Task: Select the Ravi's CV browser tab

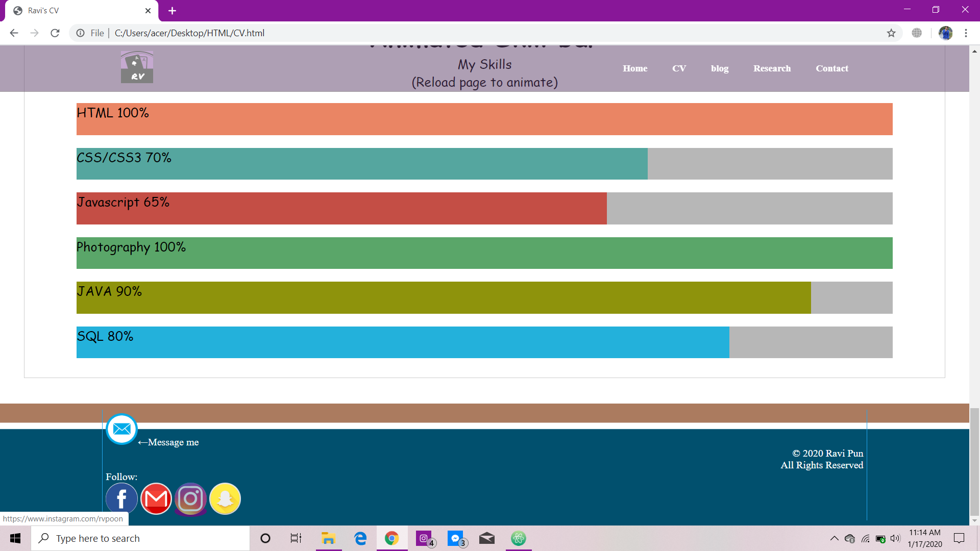Action: pos(82,11)
